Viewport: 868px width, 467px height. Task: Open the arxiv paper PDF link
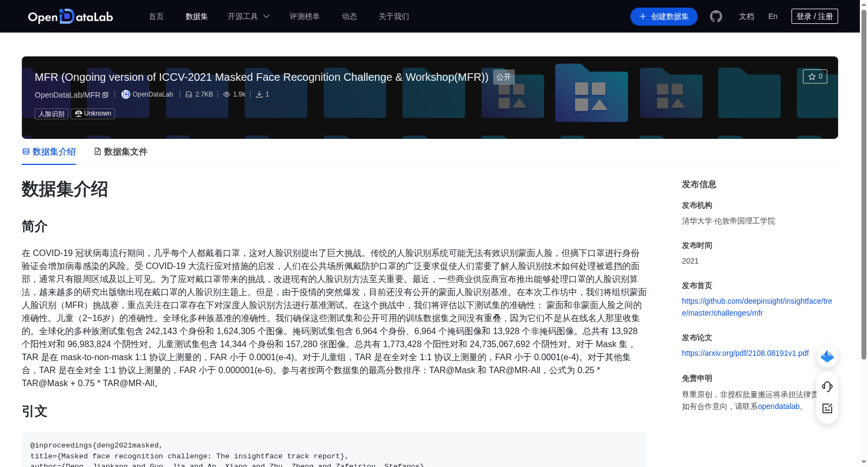coord(745,353)
